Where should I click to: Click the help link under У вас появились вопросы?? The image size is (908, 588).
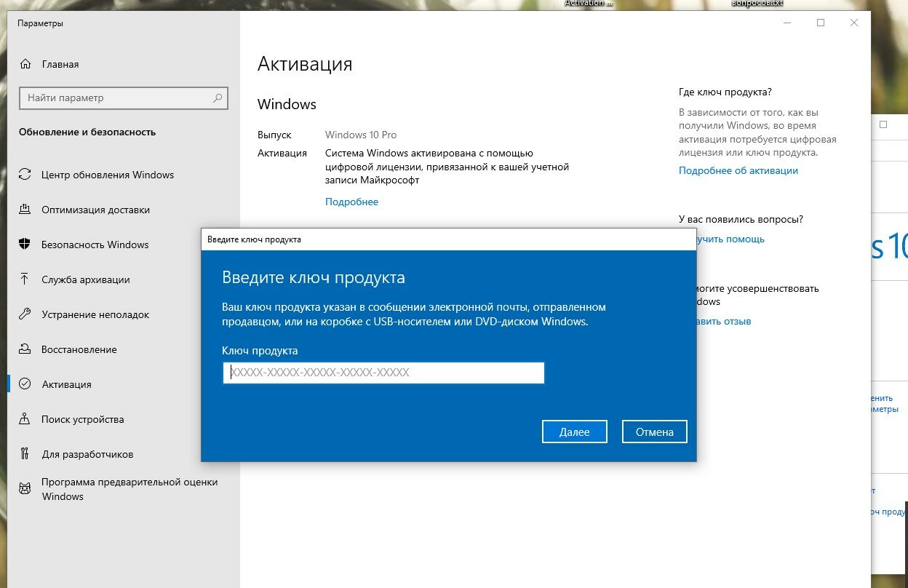(x=730, y=239)
